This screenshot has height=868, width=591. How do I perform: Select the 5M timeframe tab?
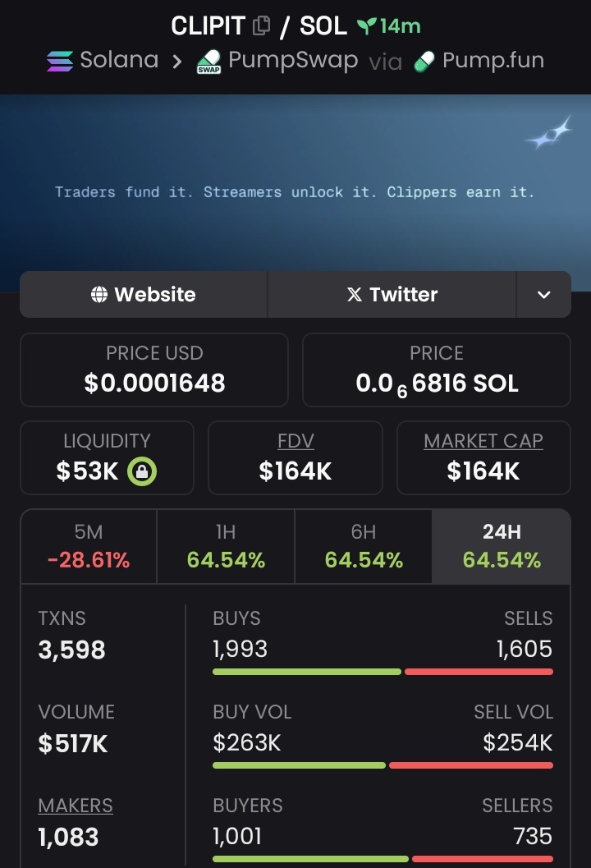(x=89, y=546)
